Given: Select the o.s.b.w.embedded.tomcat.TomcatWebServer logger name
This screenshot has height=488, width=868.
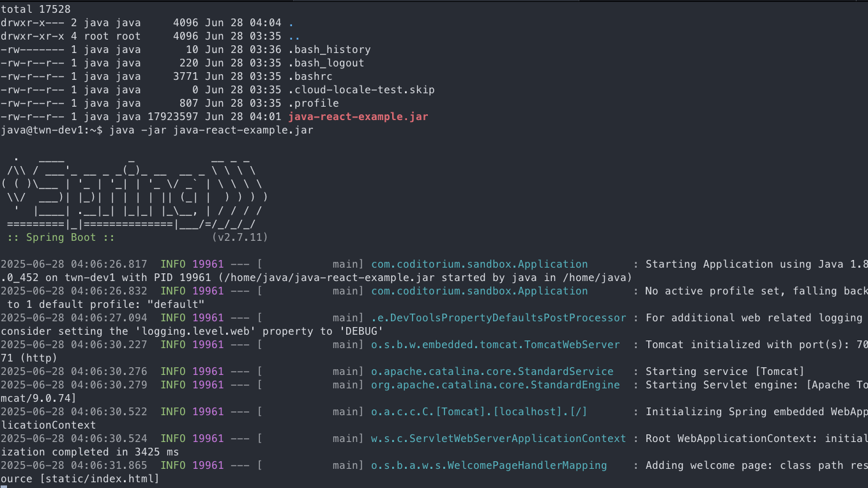Looking at the screenshot, I should [x=496, y=344].
